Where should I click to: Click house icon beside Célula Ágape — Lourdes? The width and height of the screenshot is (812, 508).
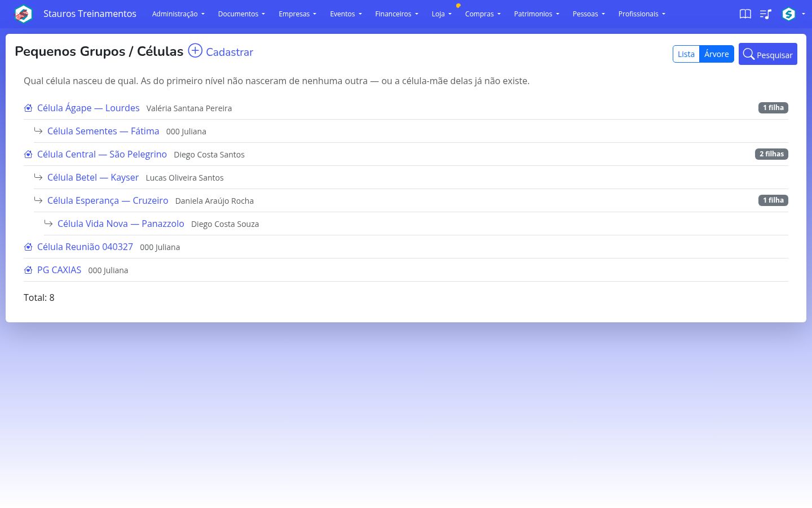tap(28, 108)
